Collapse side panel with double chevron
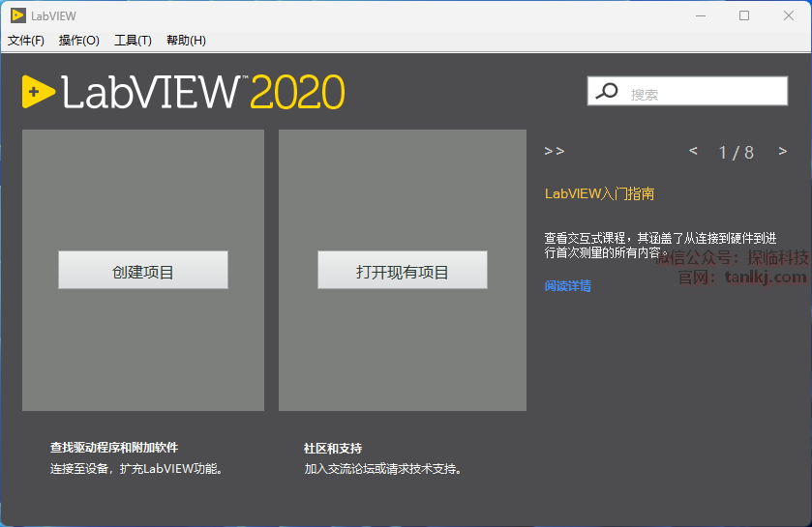 554,151
